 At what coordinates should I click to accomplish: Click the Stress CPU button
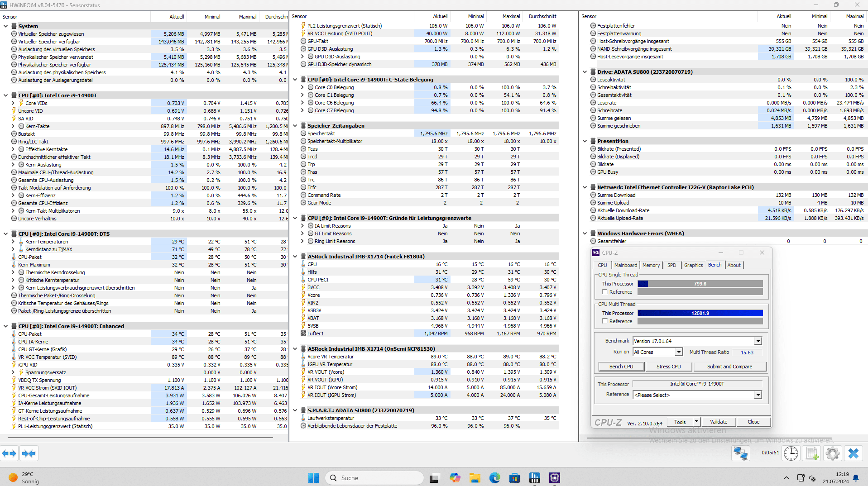[668, 367]
